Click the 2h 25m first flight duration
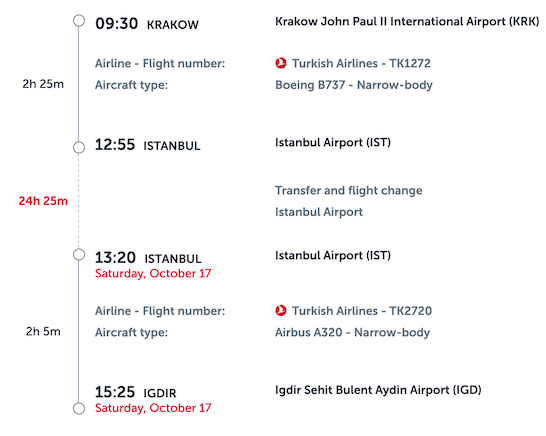Viewport: 546px width, 436px height. 43,84
